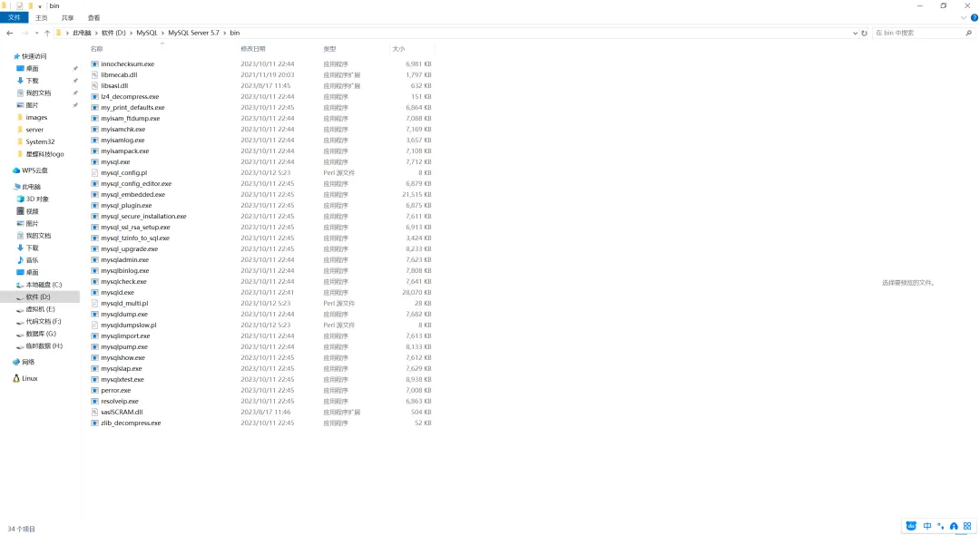The image size is (980, 535).
Task: Select the mysqld.exe file icon
Action: point(95,292)
